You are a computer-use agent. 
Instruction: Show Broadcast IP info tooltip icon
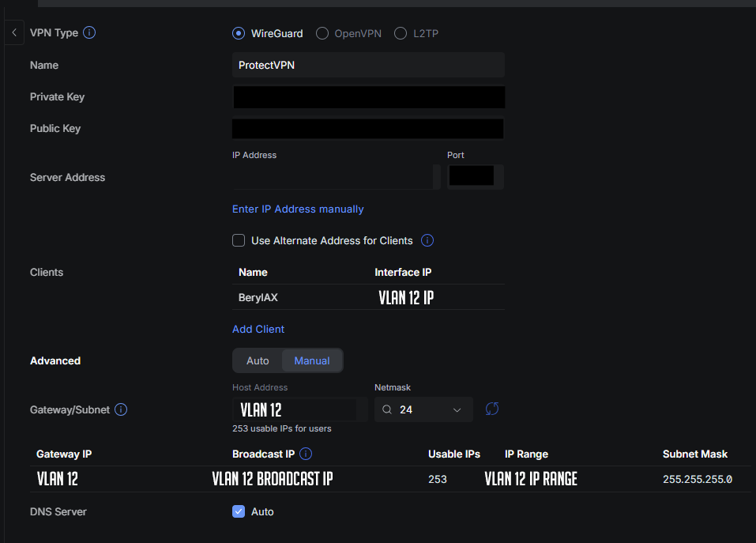coord(306,454)
